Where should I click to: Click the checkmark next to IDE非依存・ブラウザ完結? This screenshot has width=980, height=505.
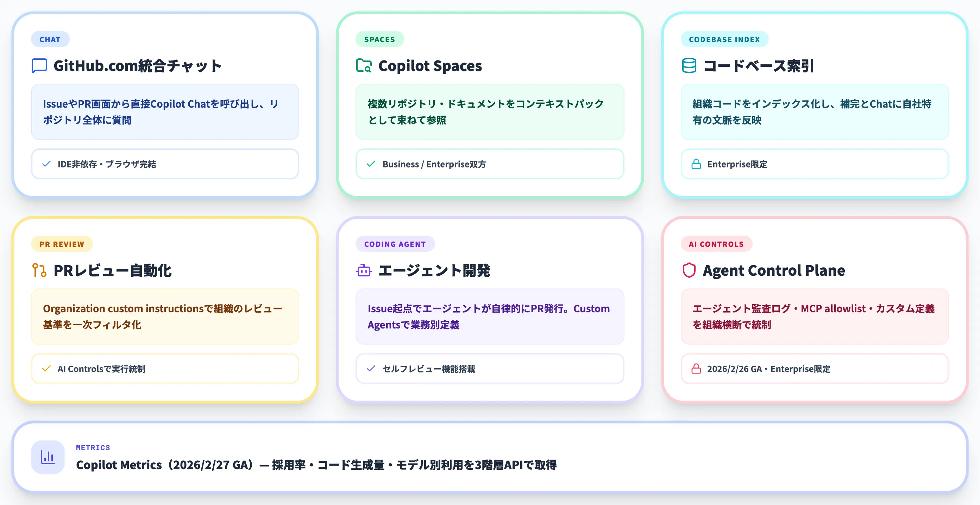coord(46,164)
